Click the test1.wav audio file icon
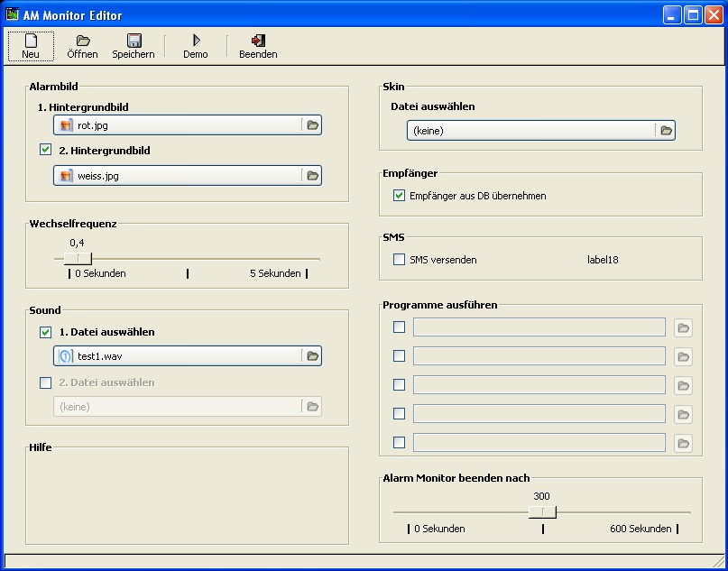 point(66,356)
